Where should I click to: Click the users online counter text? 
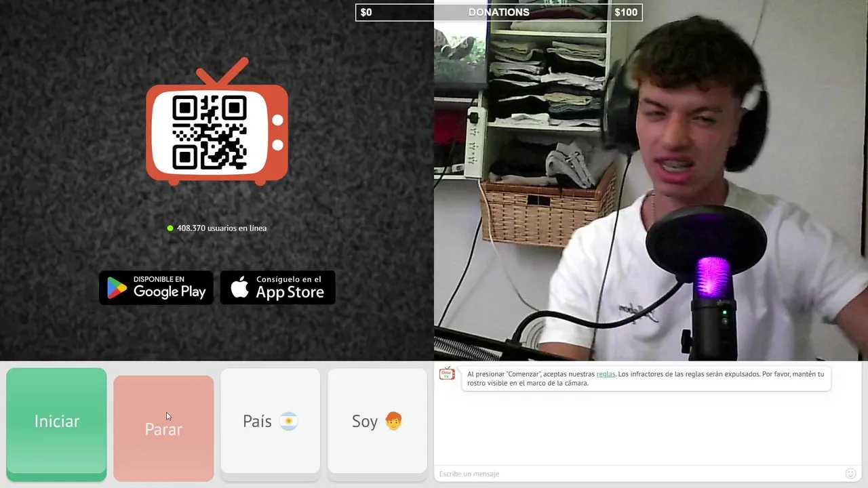[x=221, y=228]
